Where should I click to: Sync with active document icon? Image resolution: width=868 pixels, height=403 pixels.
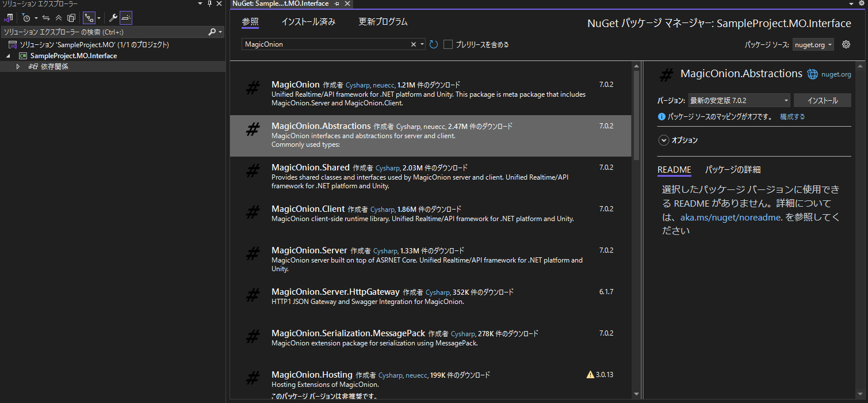[x=46, y=18]
